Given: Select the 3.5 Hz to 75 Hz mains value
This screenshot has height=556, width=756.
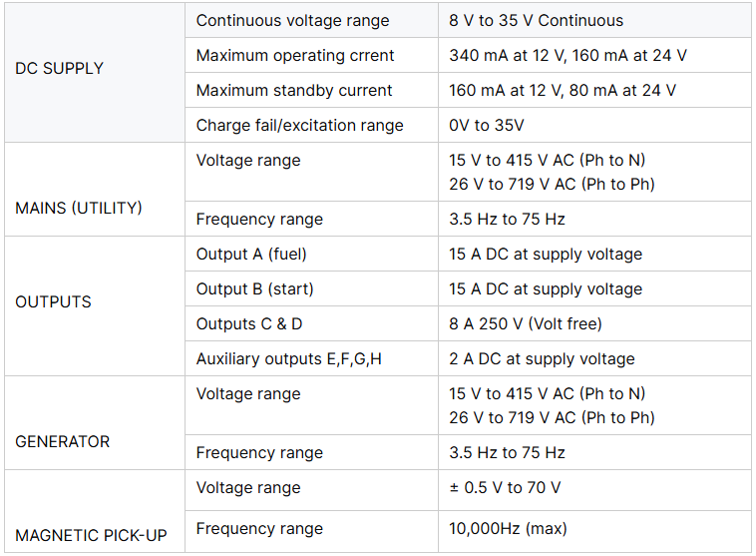Looking at the screenshot, I should coord(507,220).
